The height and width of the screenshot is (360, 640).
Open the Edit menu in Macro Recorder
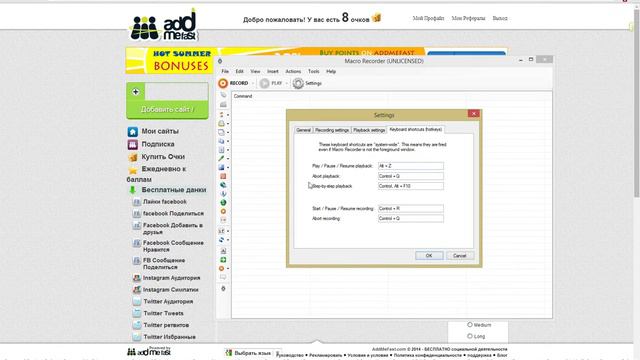pyautogui.click(x=240, y=71)
